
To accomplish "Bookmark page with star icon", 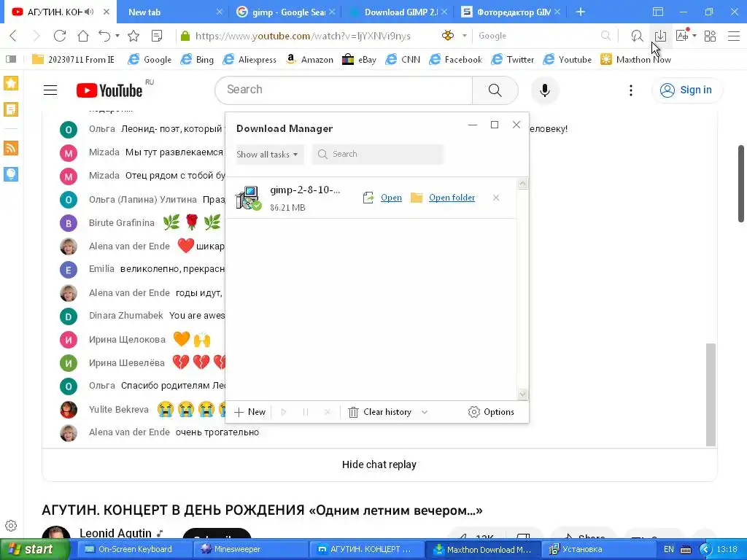I will [x=134, y=36].
